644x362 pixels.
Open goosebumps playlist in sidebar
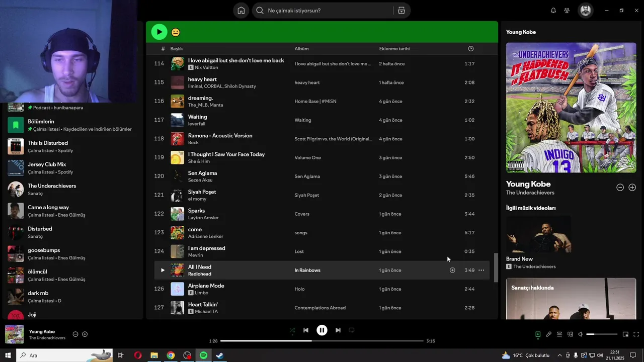pyautogui.click(x=72, y=254)
